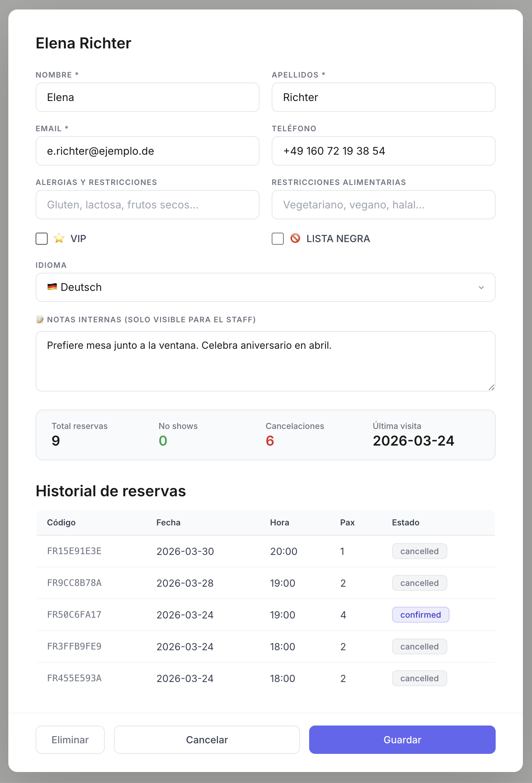Screen dimensions: 532x783
Task: Click the Cancelar button
Action: pos(207,739)
